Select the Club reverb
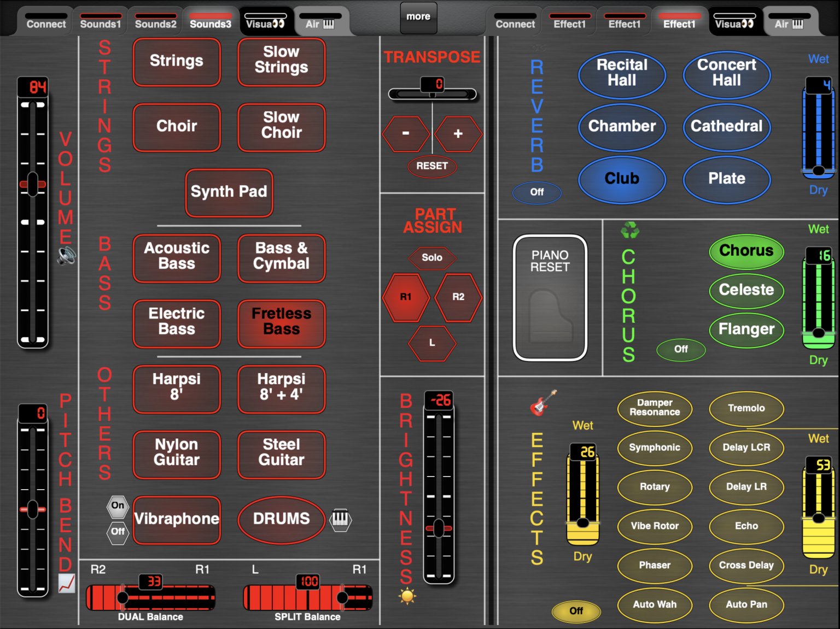 click(x=622, y=179)
